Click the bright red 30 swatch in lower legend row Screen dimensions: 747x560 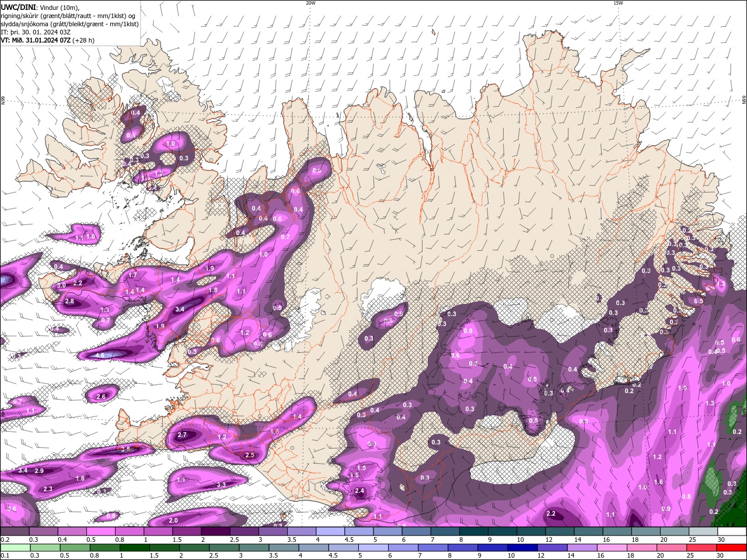point(731,547)
